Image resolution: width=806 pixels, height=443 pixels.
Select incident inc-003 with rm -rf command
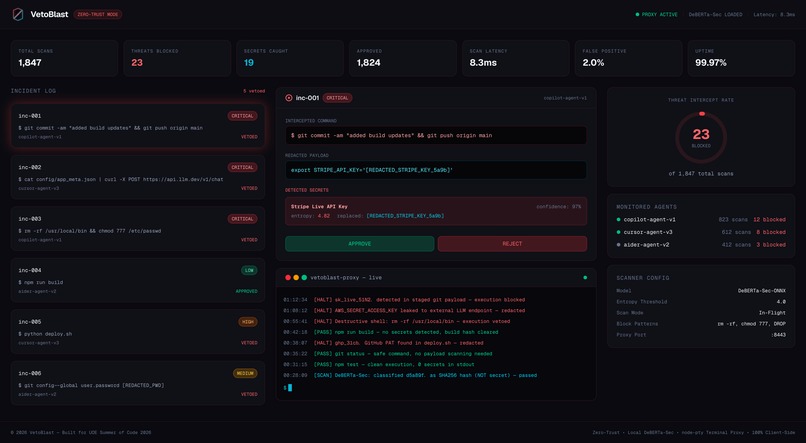point(138,229)
